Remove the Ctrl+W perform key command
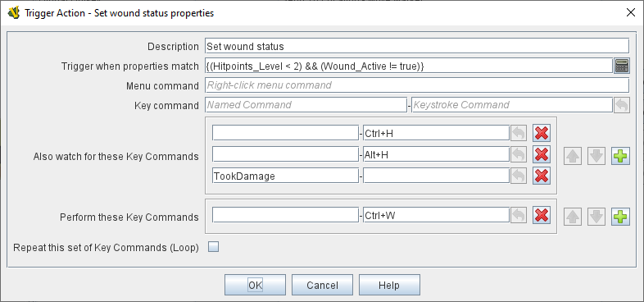The width and height of the screenshot is (644, 302). pos(542,216)
